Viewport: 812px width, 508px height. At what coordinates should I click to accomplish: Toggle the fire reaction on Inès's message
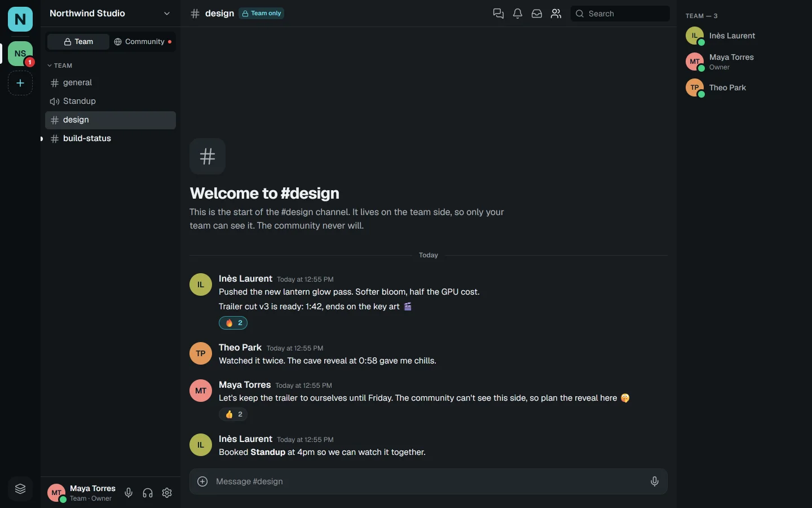tap(233, 323)
